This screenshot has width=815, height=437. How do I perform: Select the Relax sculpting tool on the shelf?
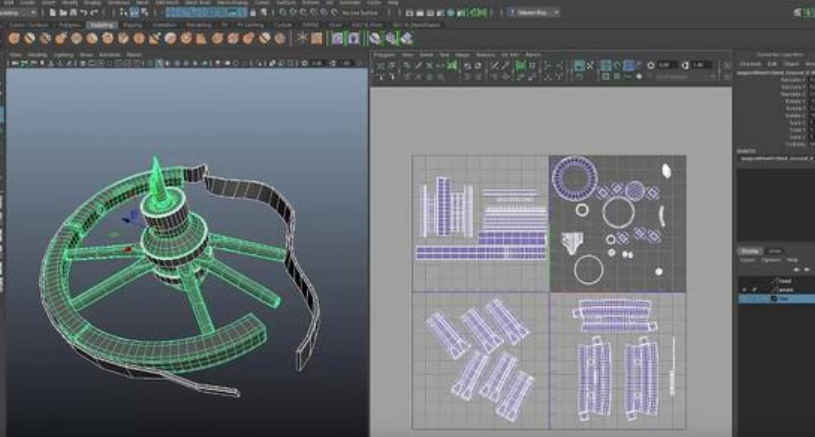pos(45,38)
